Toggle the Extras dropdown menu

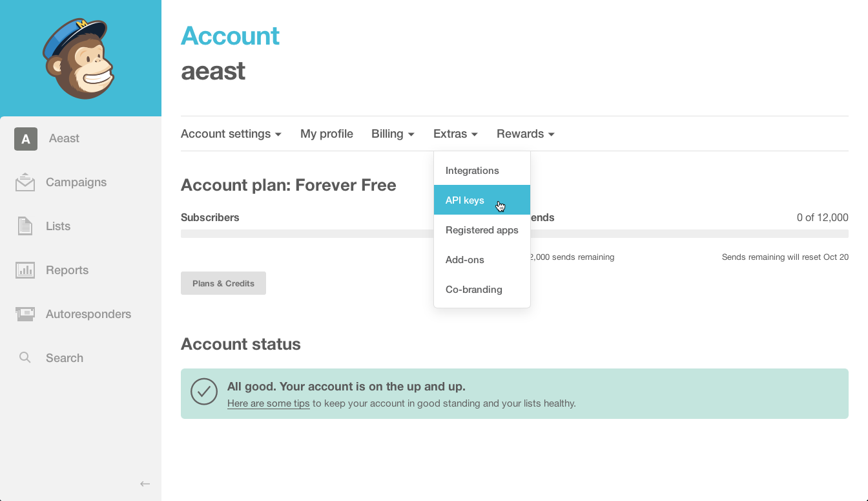[x=455, y=134]
